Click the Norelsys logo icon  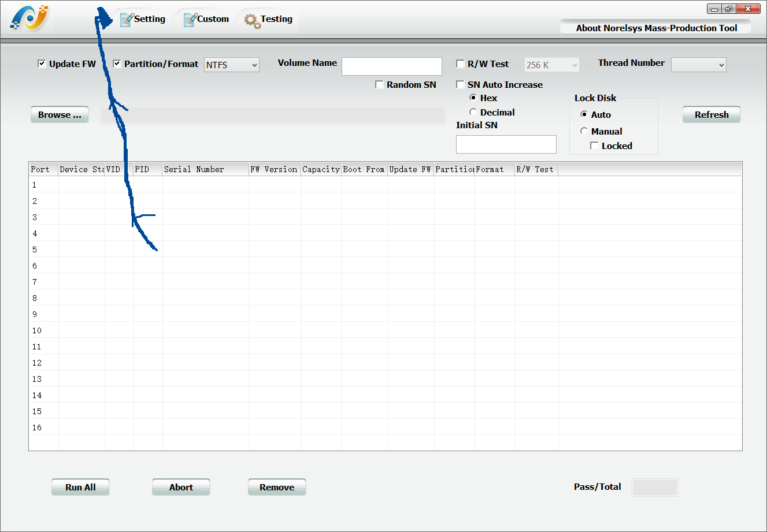click(29, 18)
